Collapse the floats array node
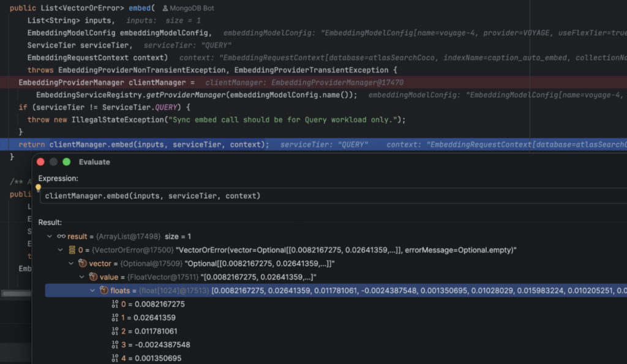Viewport: 627px width, 364px height. (92, 291)
